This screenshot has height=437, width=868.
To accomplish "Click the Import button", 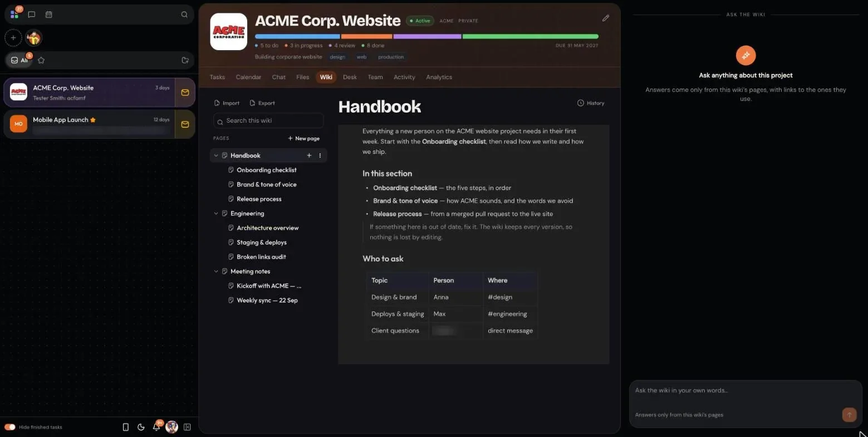I will [x=227, y=103].
